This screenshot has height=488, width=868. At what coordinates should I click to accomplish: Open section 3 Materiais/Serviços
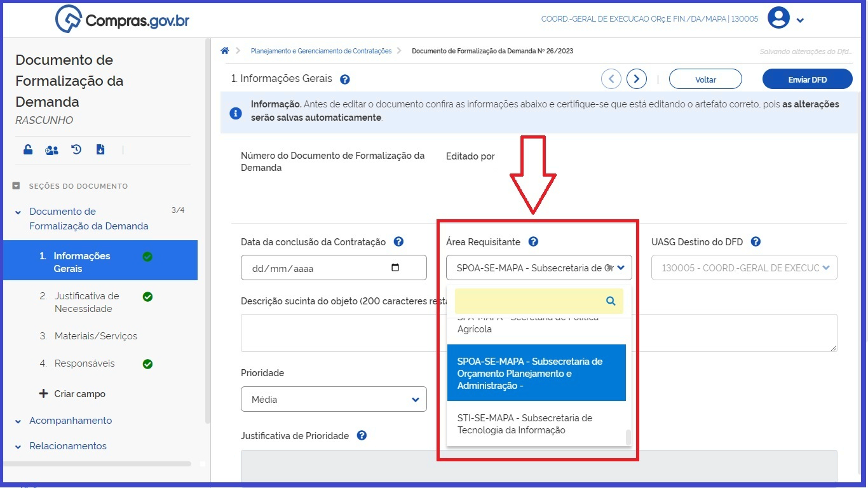tap(95, 336)
